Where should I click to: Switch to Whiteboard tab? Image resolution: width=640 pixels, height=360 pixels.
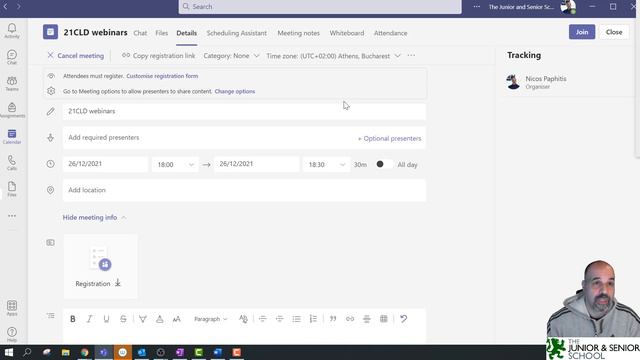click(347, 33)
